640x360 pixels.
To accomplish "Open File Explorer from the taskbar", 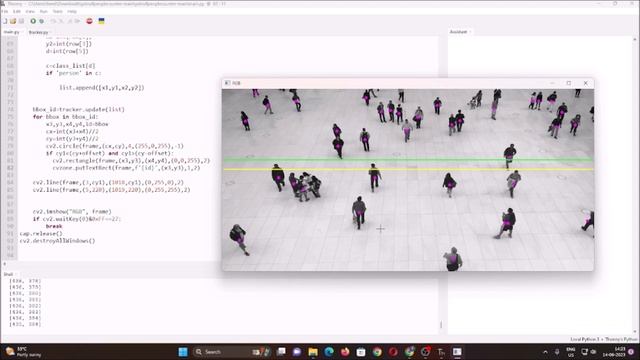I will click(x=313, y=352).
